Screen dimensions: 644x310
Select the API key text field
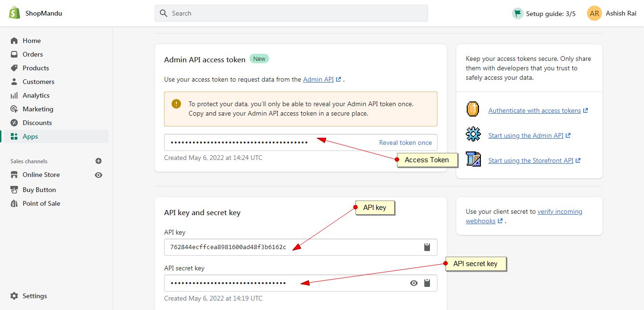pos(292,247)
